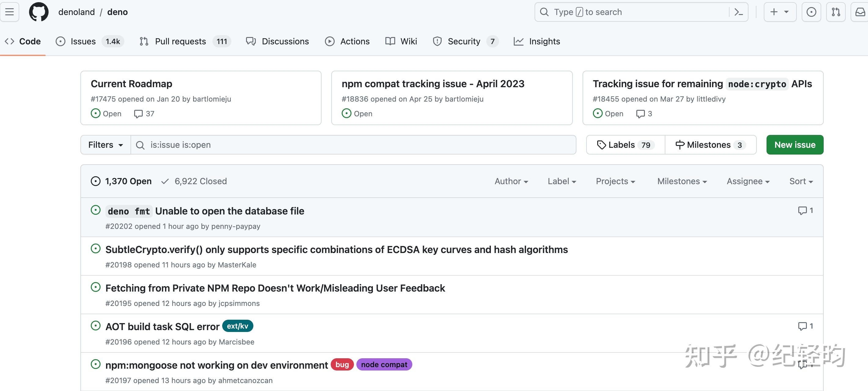This screenshot has width=868, height=391.
Task: Expand the Author filter dropdown
Action: 511,181
